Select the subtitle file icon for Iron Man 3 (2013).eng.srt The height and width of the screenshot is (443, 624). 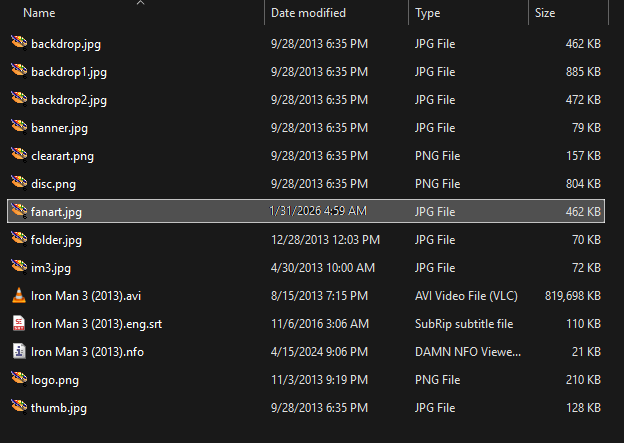(x=19, y=323)
